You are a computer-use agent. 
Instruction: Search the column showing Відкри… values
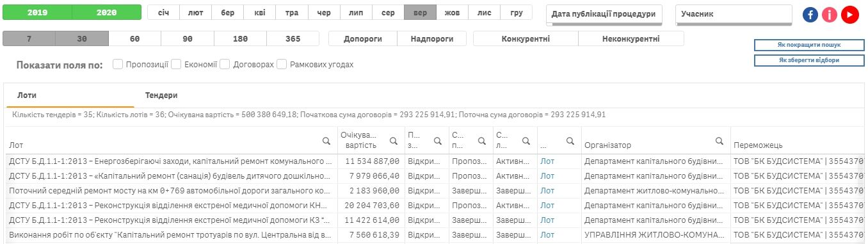(x=438, y=141)
